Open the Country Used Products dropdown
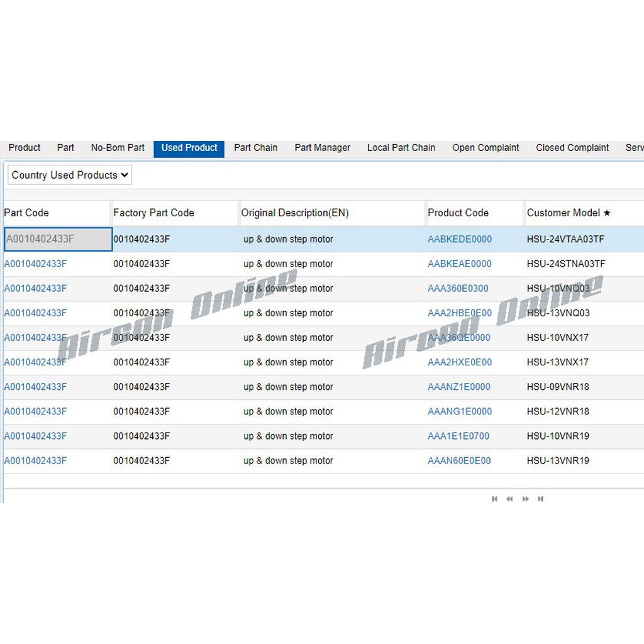Screen dimensions: 644x644 point(70,175)
